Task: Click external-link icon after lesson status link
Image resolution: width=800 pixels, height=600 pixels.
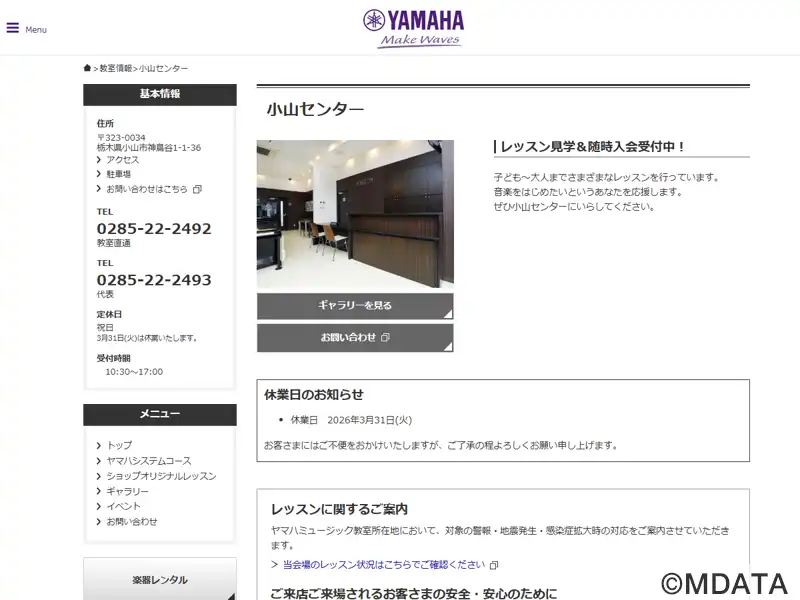Action: click(x=493, y=565)
